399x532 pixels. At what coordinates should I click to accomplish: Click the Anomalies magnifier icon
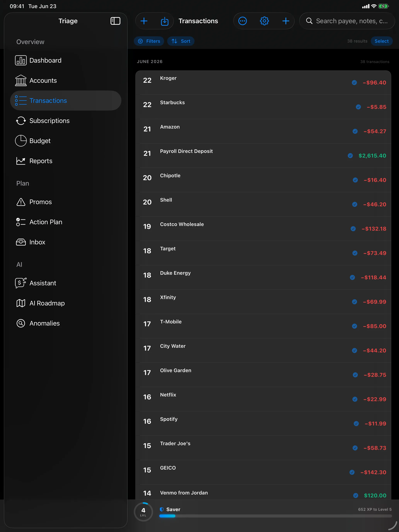[21, 323]
